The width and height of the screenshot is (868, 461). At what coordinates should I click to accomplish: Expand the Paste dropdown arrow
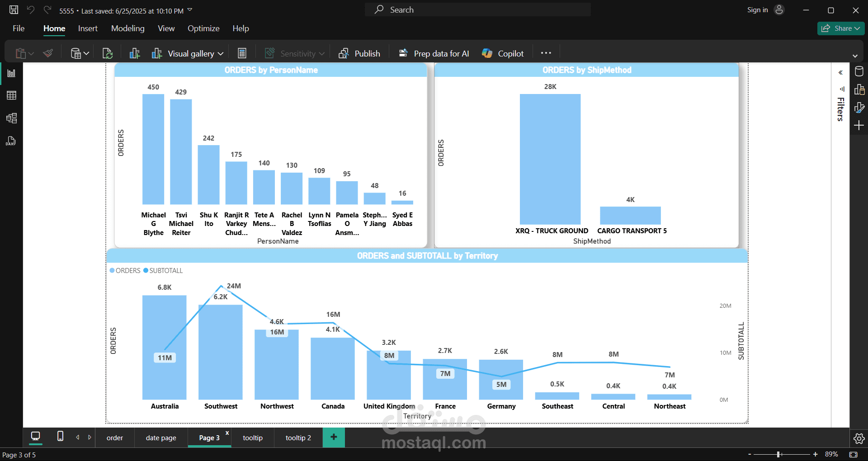pyautogui.click(x=31, y=54)
